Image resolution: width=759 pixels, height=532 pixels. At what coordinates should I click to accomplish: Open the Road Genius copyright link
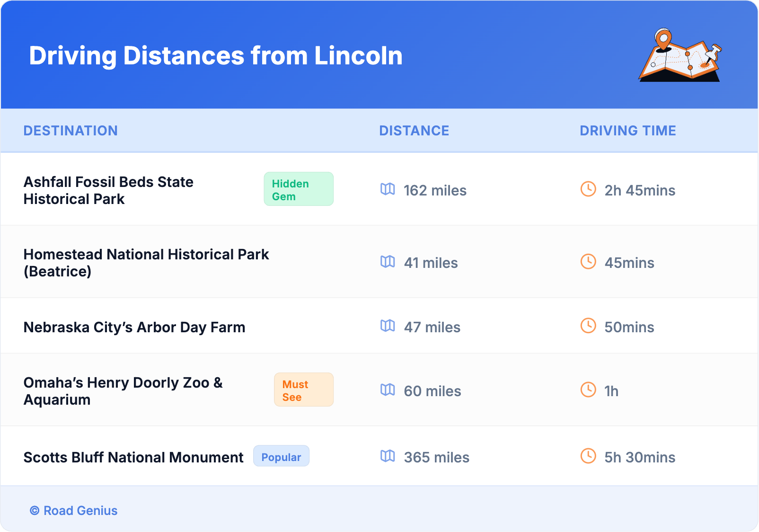click(x=74, y=511)
